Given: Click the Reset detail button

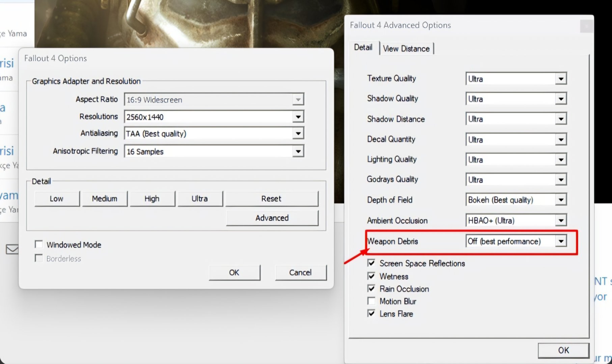Looking at the screenshot, I should point(272,199).
